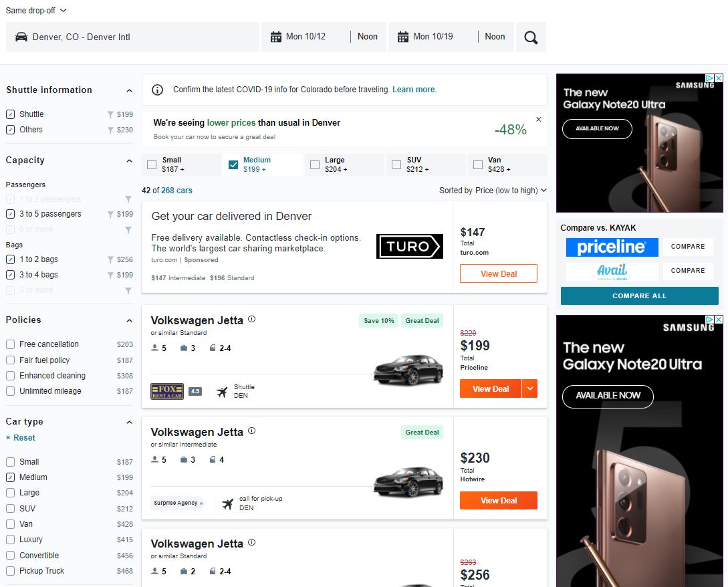The image size is (728, 587).
Task: Uncheck 3 to 4 bags
Action: (10, 275)
